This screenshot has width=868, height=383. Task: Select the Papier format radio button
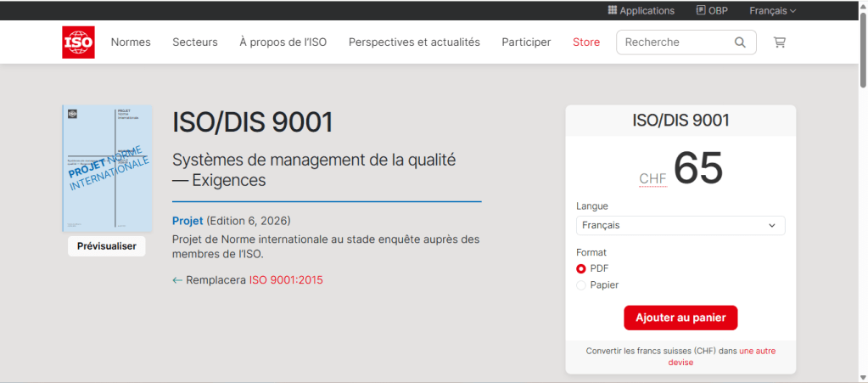[x=581, y=285]
